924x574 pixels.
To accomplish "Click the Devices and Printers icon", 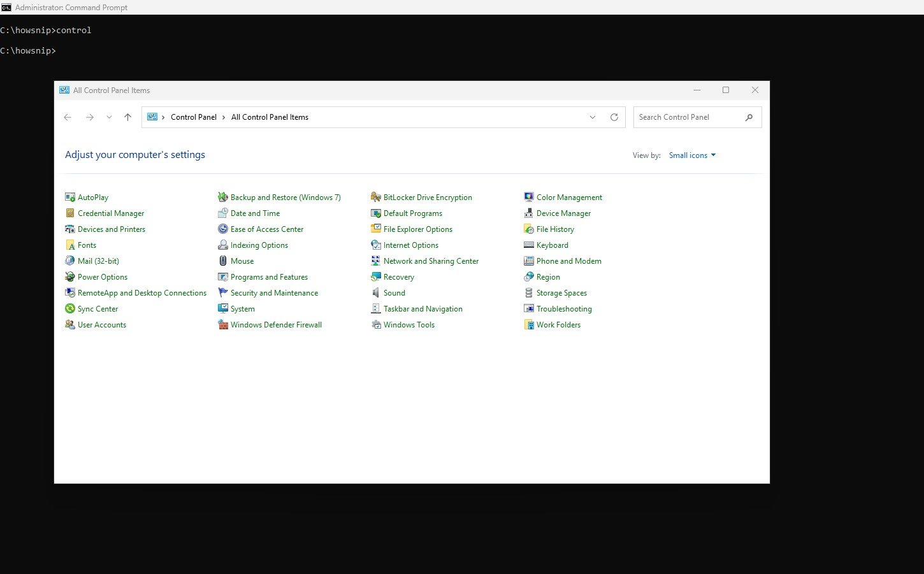I will [70, 229].
